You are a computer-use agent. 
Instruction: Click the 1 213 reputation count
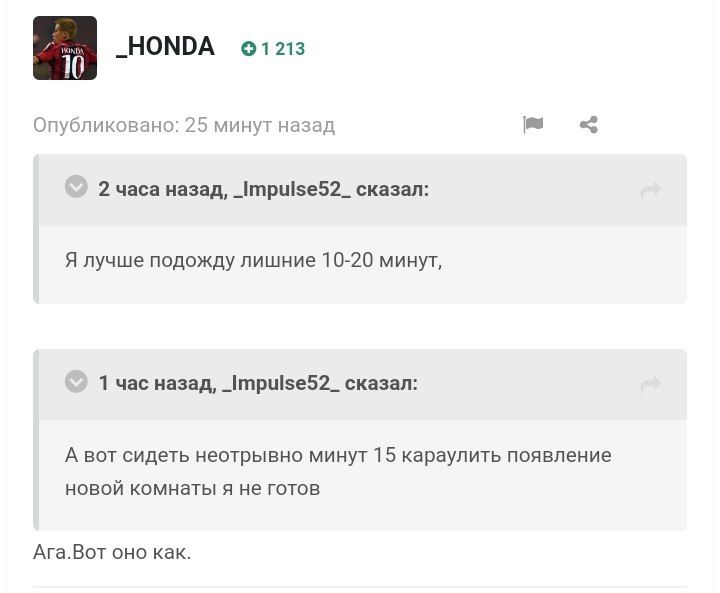click(x=283, y=49)
